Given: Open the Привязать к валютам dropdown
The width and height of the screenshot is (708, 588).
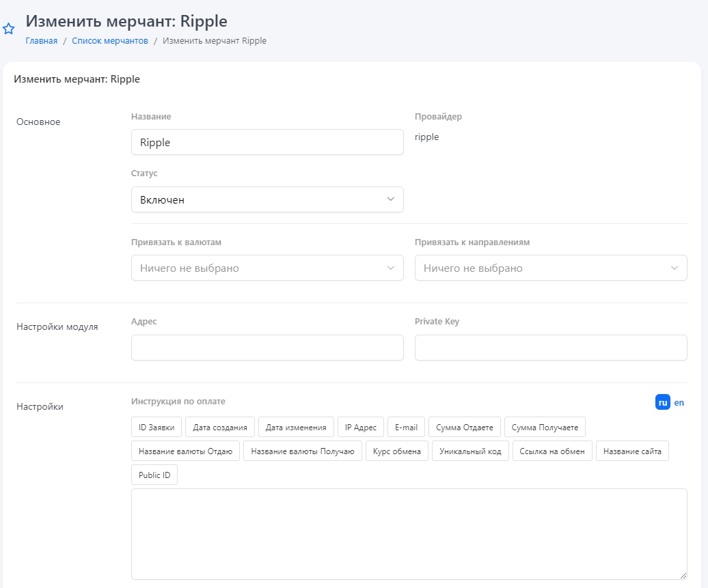Looking at the screenshot, I should 267,268.
